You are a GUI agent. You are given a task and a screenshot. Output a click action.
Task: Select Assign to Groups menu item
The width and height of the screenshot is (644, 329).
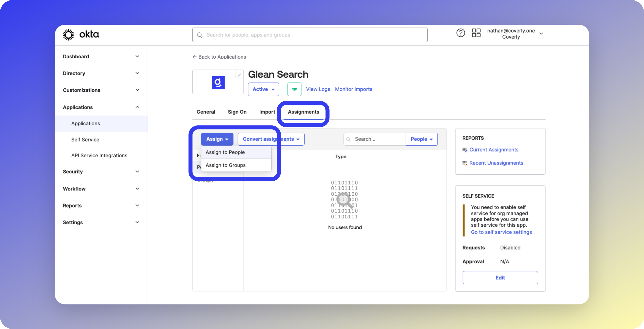click(226, 165)
